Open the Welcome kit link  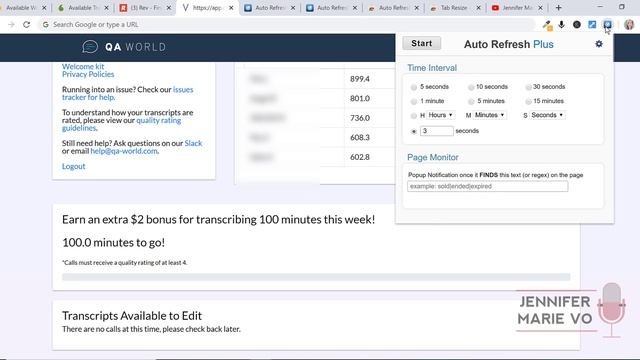[83, 66]
